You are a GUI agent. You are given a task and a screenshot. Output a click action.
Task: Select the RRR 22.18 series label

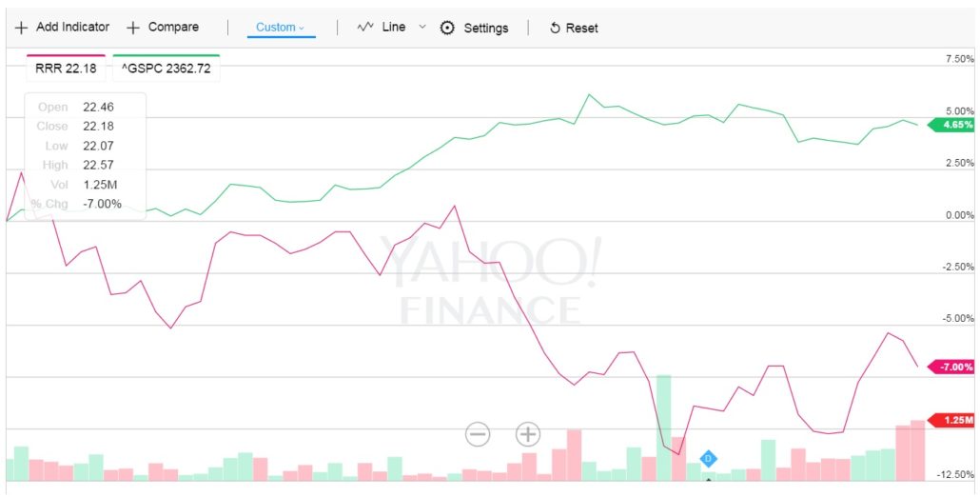(x=66, y=69)
